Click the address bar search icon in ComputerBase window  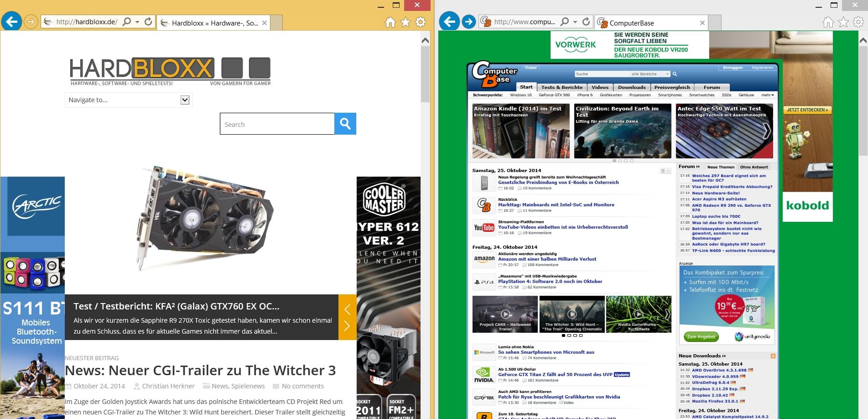565,21
